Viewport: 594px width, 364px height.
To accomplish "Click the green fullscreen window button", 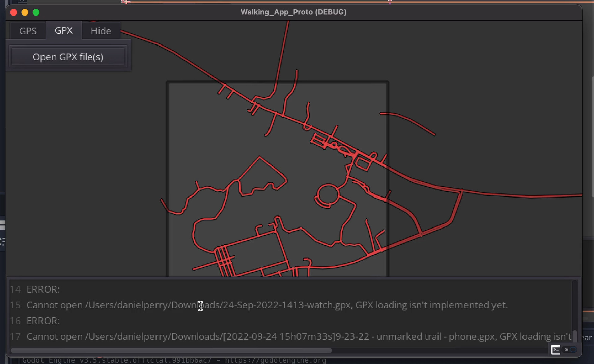I will [x=36, y=12].
